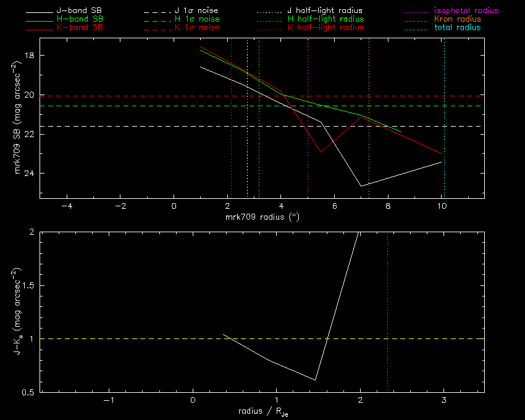Click the magenta dotted vertical line in upper plot

click(x=308, y=154)
